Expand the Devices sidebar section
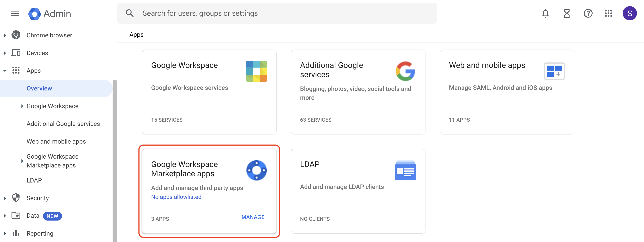 [x=5, y=53]
